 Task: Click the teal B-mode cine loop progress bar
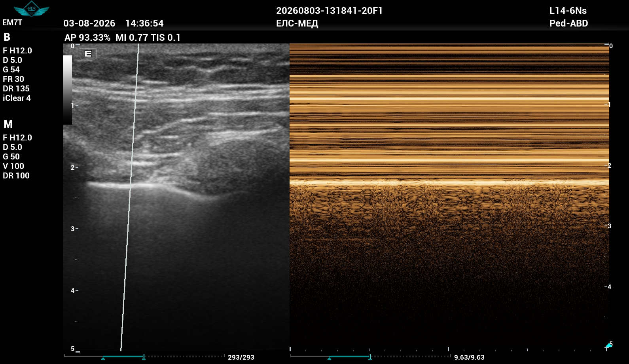click(123, 356)
